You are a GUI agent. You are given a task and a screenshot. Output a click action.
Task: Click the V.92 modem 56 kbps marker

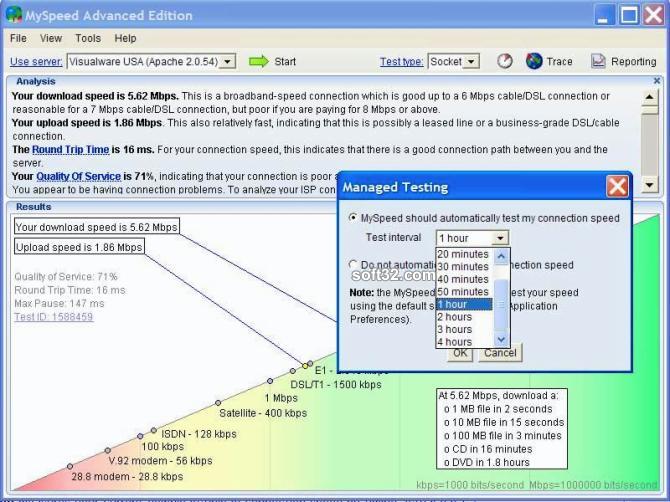108,450
